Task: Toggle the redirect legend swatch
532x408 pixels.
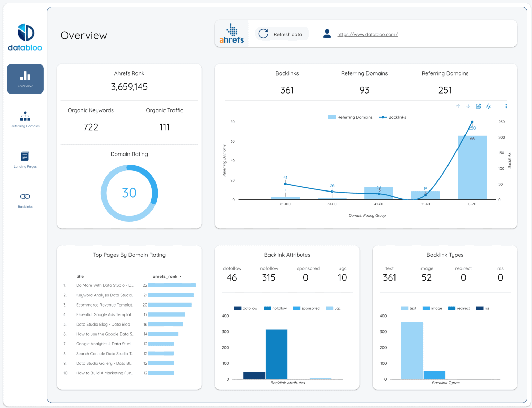Action: pyautogui.click(x=452, y=308)
